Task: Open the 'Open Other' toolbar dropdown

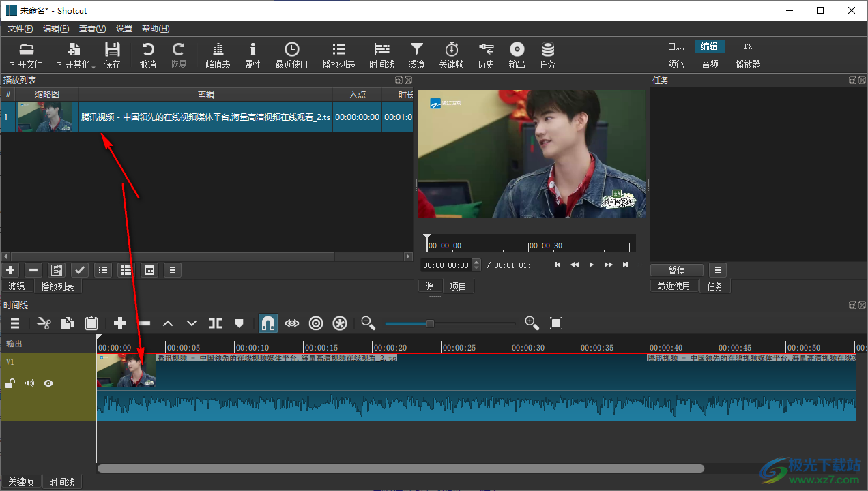Action: pyautogui.click(x=76, y=55)
